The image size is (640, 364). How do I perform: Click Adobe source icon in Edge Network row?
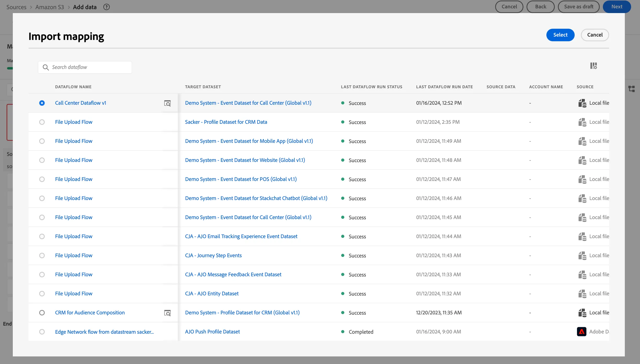click(581, 332)
